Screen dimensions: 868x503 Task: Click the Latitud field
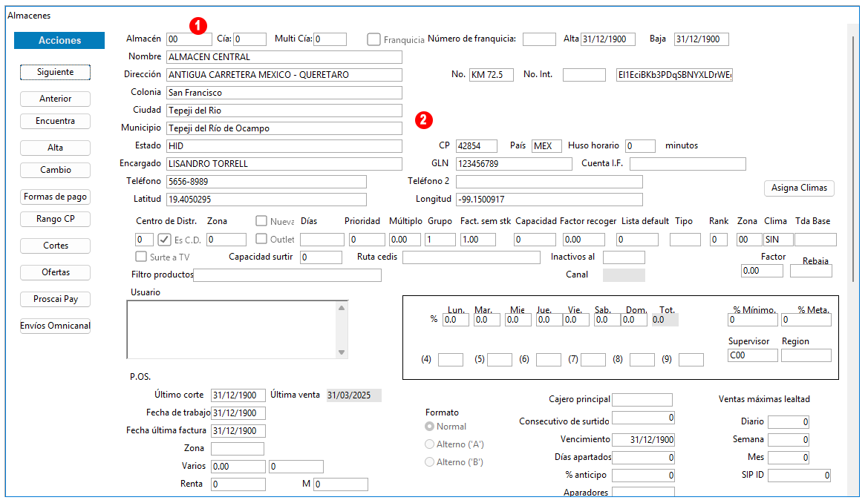tap(267, 200)
